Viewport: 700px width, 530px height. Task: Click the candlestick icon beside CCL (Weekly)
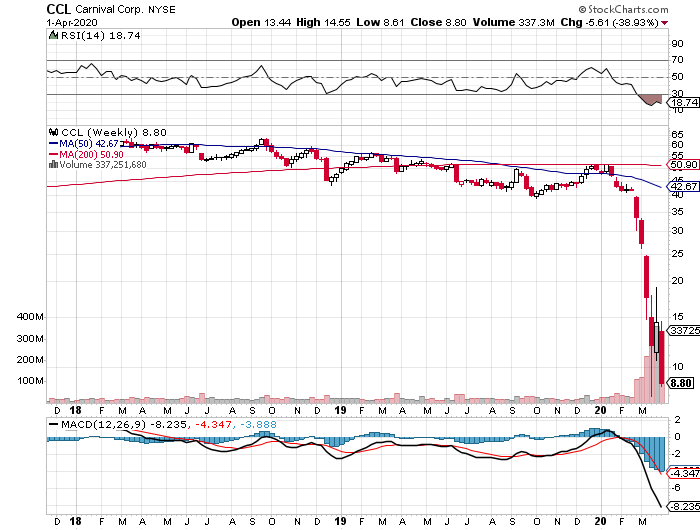54,132
